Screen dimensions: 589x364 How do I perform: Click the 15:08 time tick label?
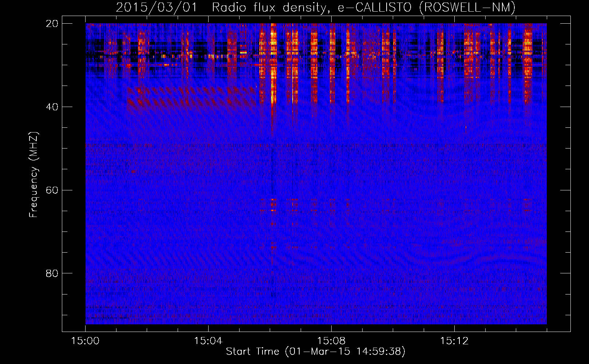click(331, 341)
